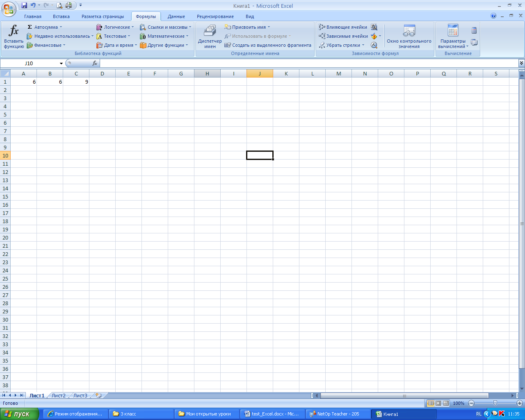525x420 pixels.
Task: Switch to sheet Лист2
Action: point(59,396)
